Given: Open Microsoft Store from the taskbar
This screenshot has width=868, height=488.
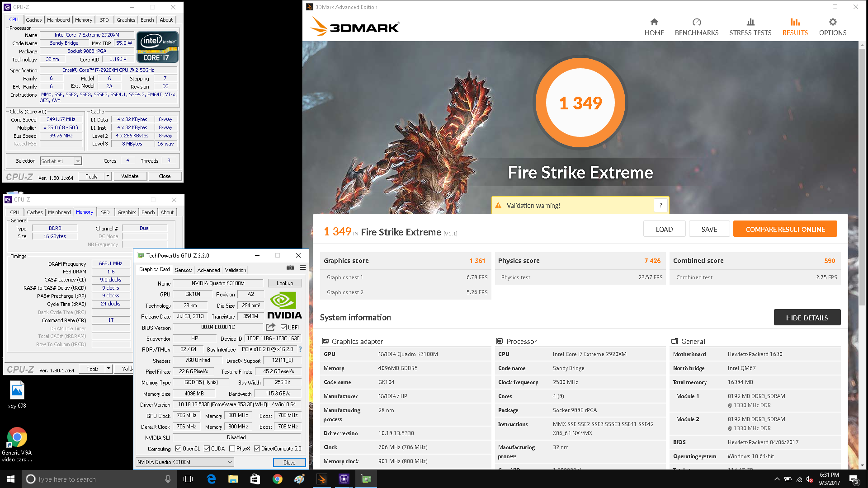Looking at the screenshot, I should pyautogui.click(x=255, y=479).
